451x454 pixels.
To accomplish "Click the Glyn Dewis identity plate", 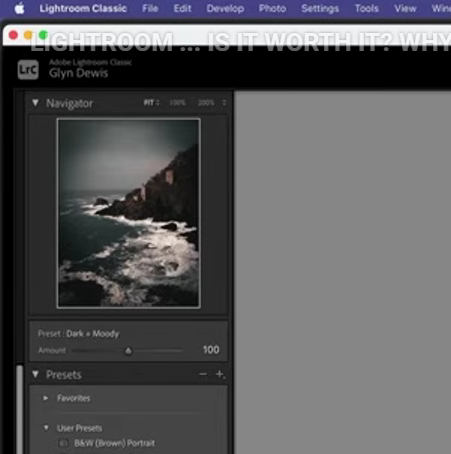I will (x=79, y=73).
